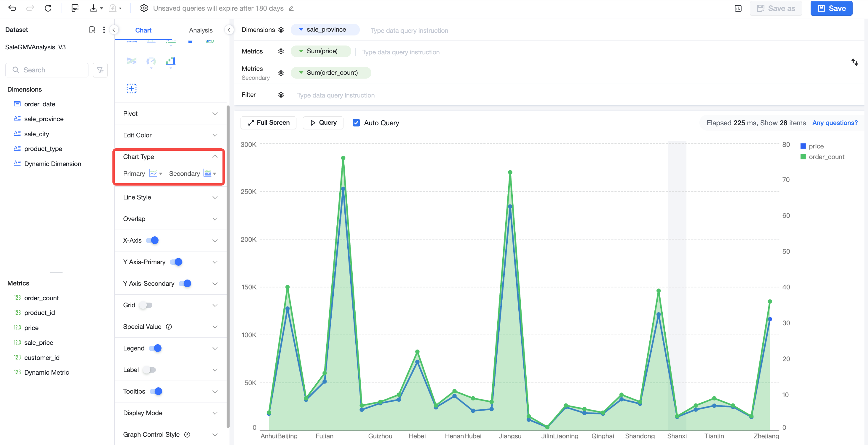Image resolution: width=868 pixels, height=445 pixels.
Task: Expand the Line Style section
Action: tap(170, 197)
